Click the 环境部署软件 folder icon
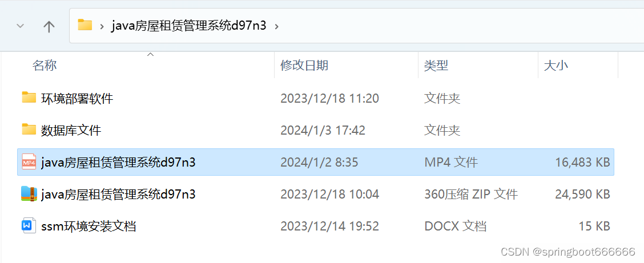This screenshot has height=263, width=644. 29,98
